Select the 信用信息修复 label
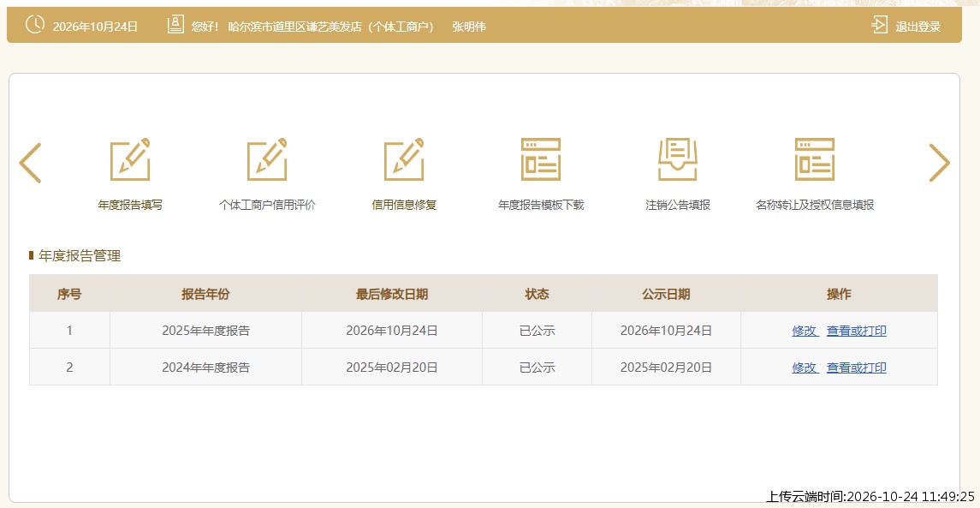The height and width of the screenshot is (508, 980). (404, 206)
